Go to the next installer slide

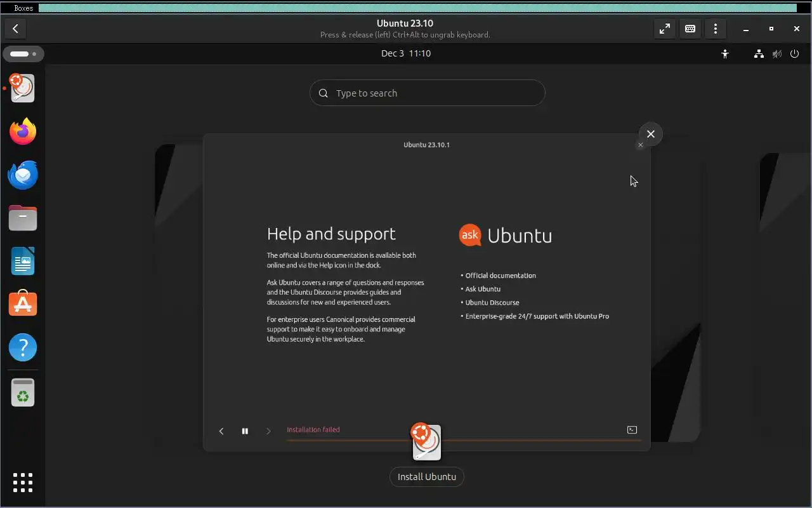pyautogui.click(x=268, y=431)
